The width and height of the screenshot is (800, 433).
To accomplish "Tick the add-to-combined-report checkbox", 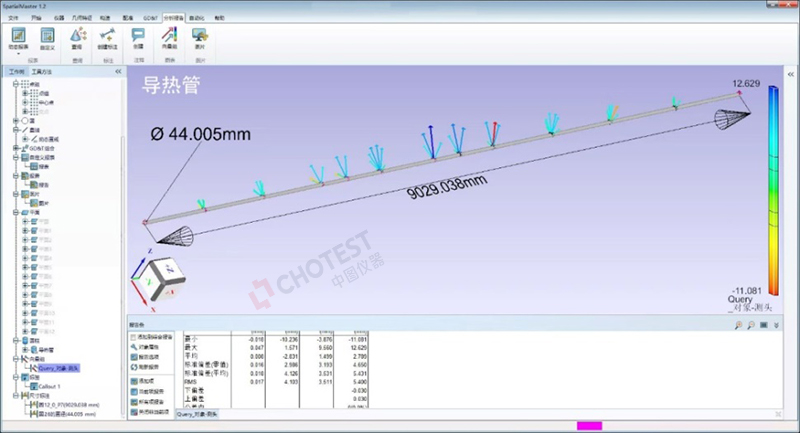I will (133, 338).
